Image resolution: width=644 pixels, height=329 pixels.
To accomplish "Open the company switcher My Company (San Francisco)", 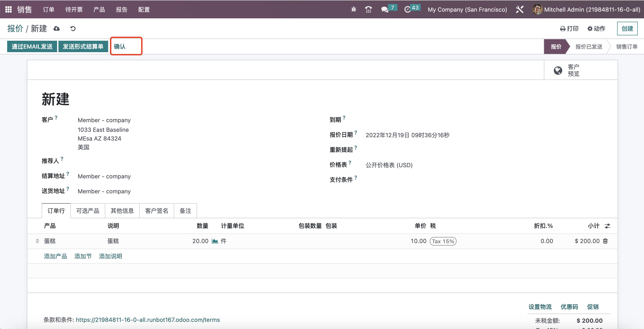I will click(x=467, y=9).
